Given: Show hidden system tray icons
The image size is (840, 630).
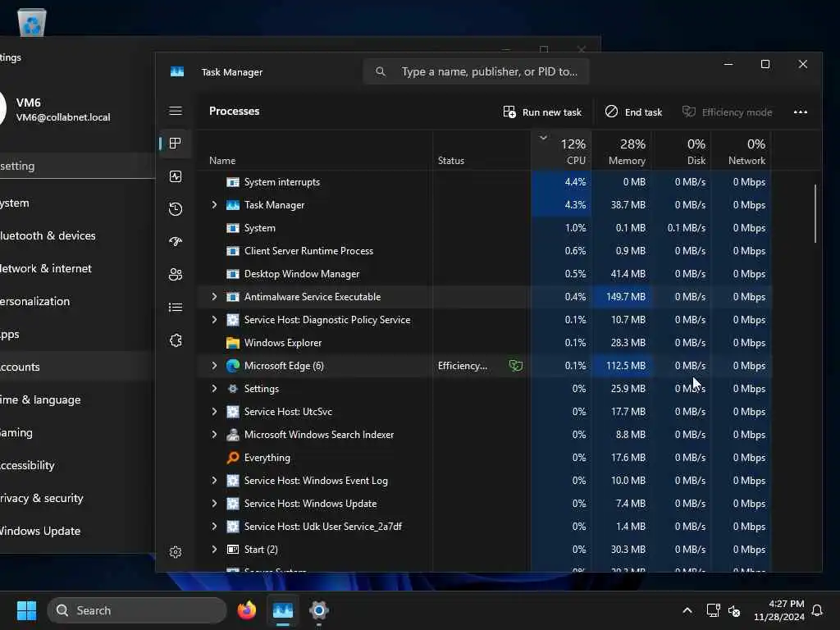Looking at the screenshot, I should click(687, 610).
